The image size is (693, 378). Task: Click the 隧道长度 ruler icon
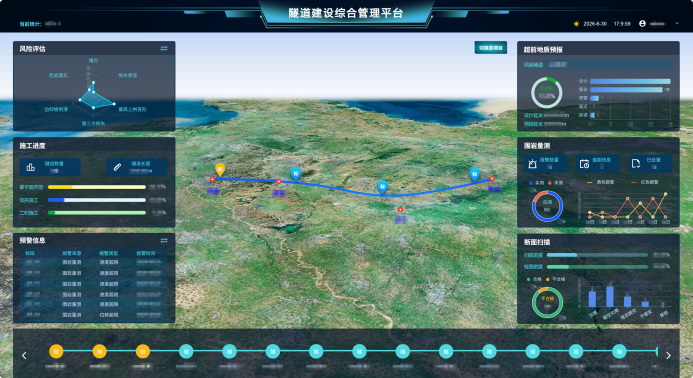(x=117, y=167)
